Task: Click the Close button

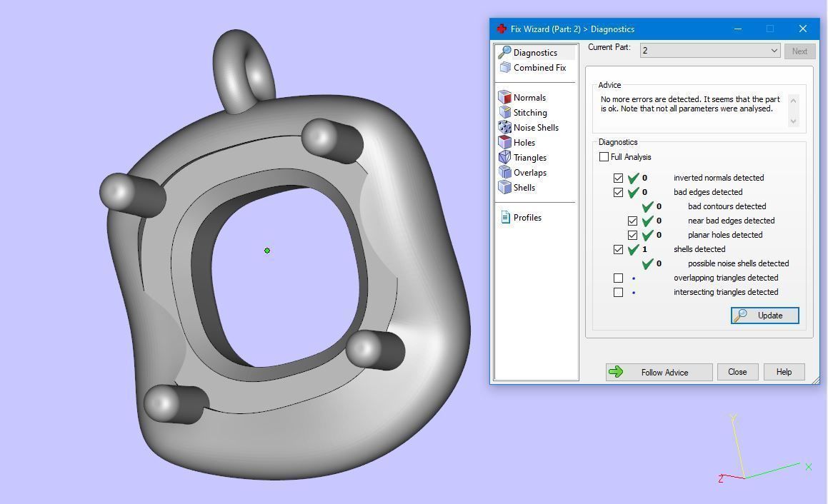Action: tap(737, 372)
